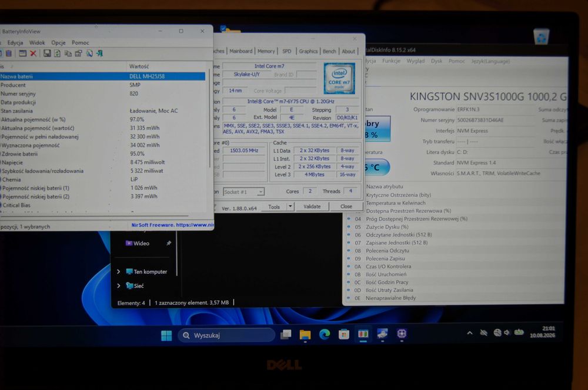Open Wygląd menu in CrystalDiskInfo
588x390 pixels.
pyautogui.click(x=416, y=60)
